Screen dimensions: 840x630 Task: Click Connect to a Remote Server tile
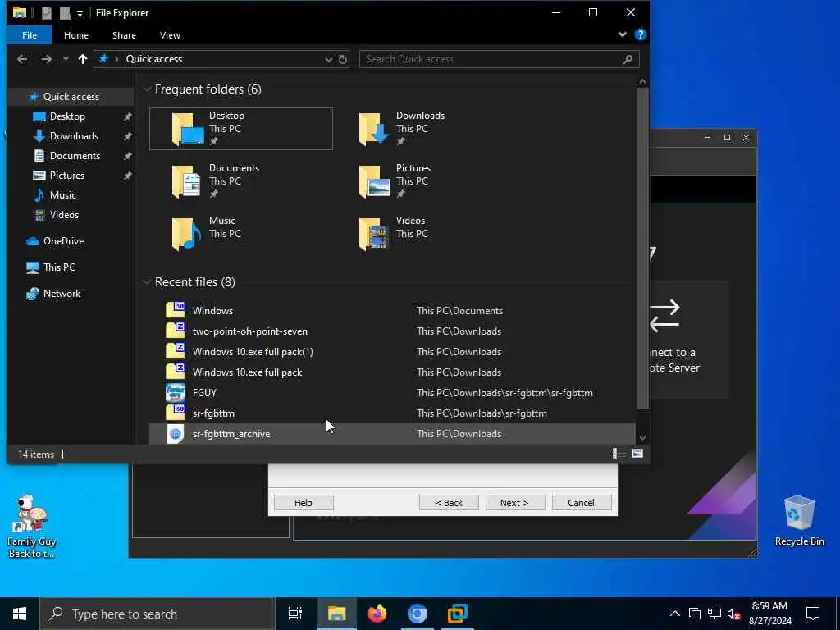click(x=688, y=339)
